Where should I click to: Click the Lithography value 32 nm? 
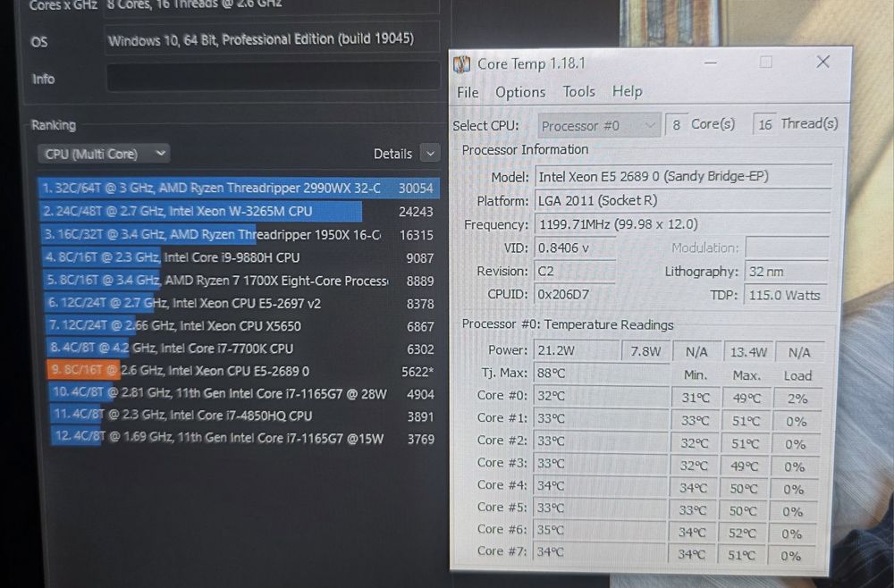point(786,272)
